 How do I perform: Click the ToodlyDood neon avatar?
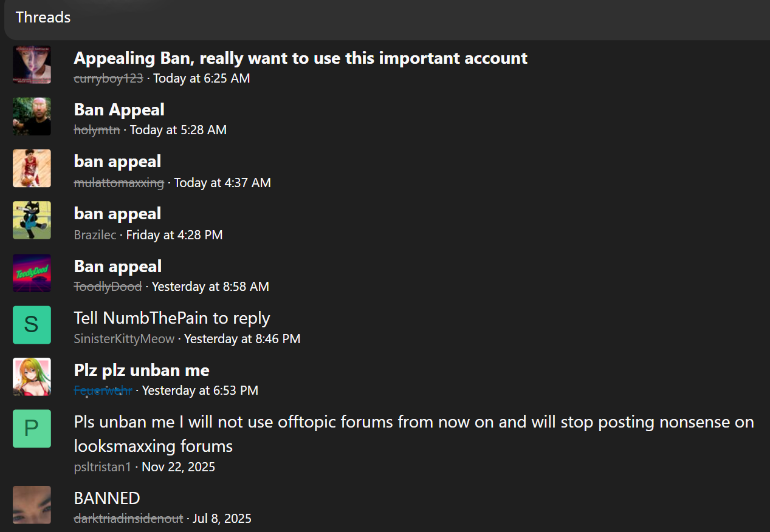click(32, 273)
